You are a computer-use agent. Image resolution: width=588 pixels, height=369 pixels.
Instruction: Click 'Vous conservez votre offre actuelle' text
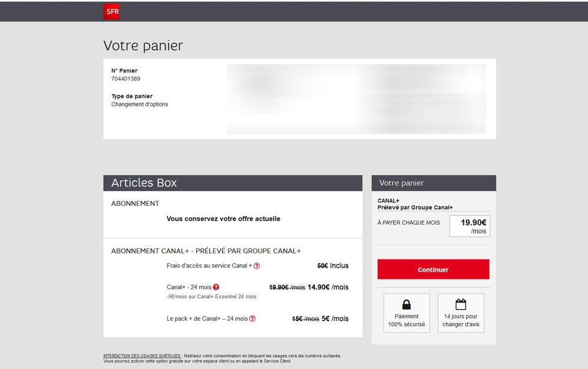click(223, 219)
